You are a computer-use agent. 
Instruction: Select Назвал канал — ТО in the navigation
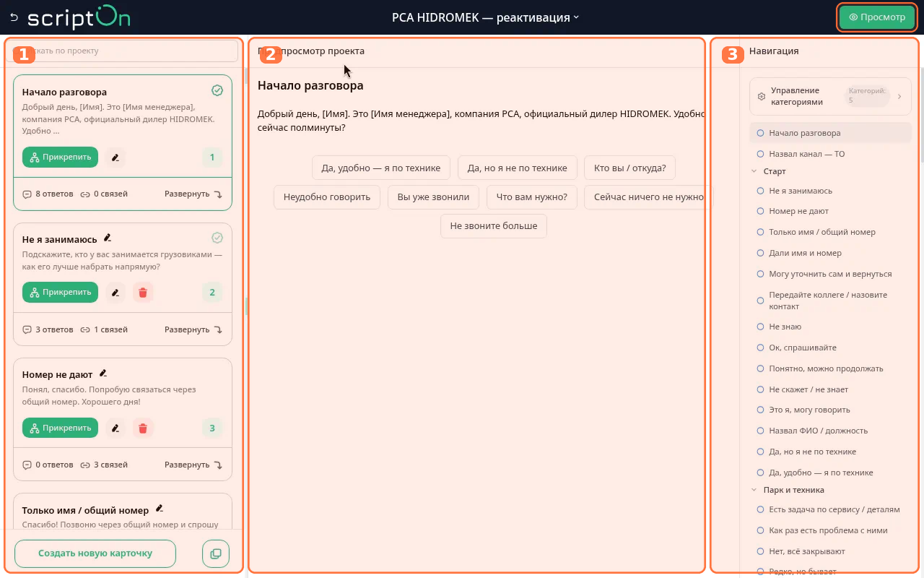point(830,154)
